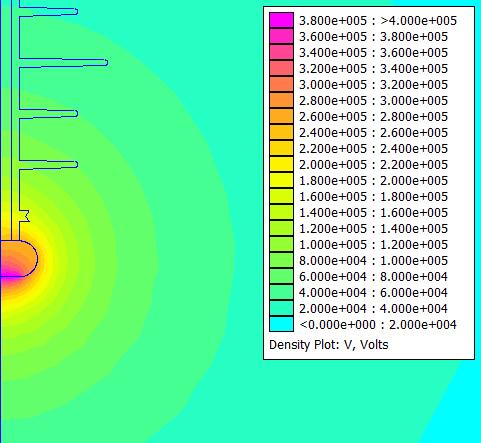The width and height of the screenshot is (481, 443).
Task: Click the green 8.000e+004 : 1.000e+005 swatch
Action: coord(281,260)
